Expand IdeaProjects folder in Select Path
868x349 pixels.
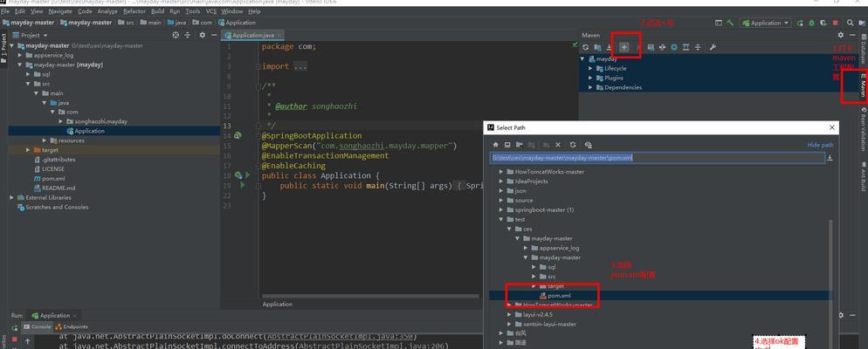click(501, 181)
